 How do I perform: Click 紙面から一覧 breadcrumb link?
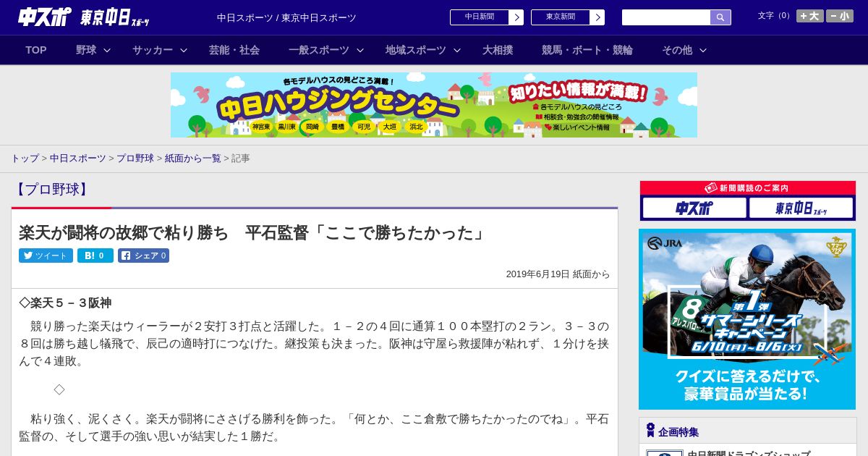point(192,158)
